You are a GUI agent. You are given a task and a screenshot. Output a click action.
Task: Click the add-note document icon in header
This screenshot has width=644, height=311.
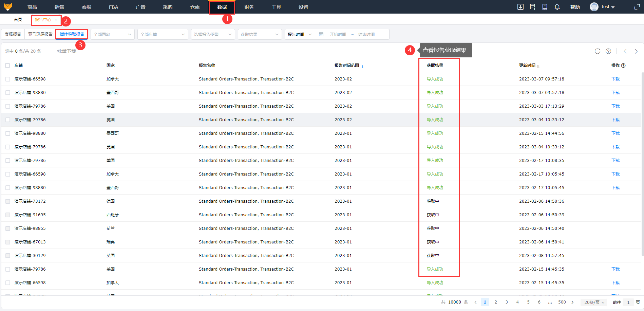click(x=532, y=7)
